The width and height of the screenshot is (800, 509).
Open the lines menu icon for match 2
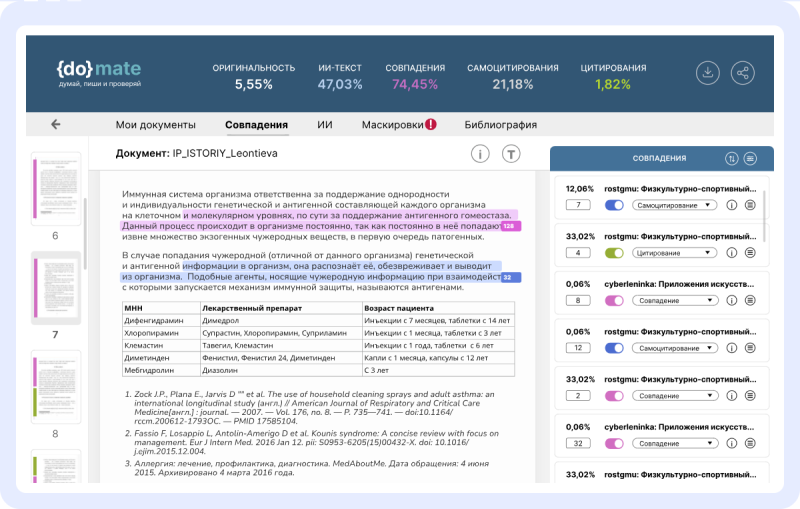750,396
